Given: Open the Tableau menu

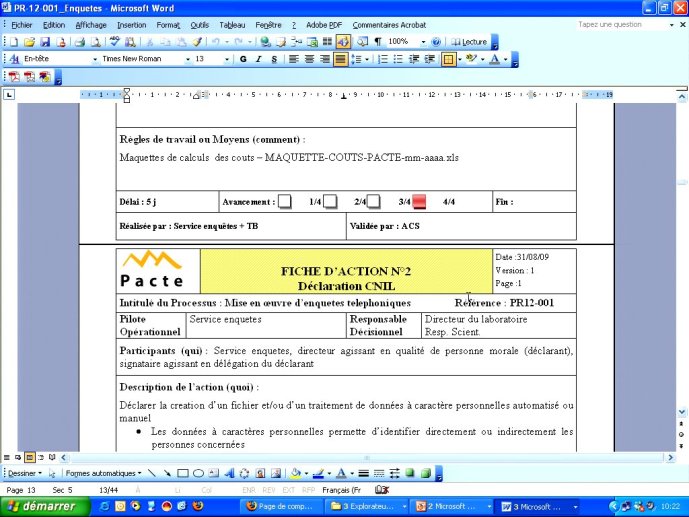Looking at the screenshot, I should coord(232,25).
